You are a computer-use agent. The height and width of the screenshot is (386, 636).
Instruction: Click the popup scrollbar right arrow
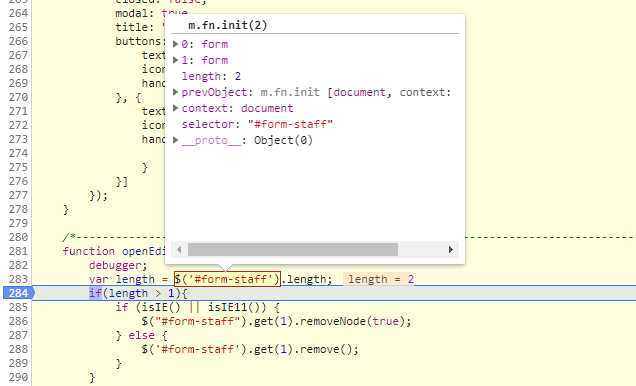[x=451, y=249]
